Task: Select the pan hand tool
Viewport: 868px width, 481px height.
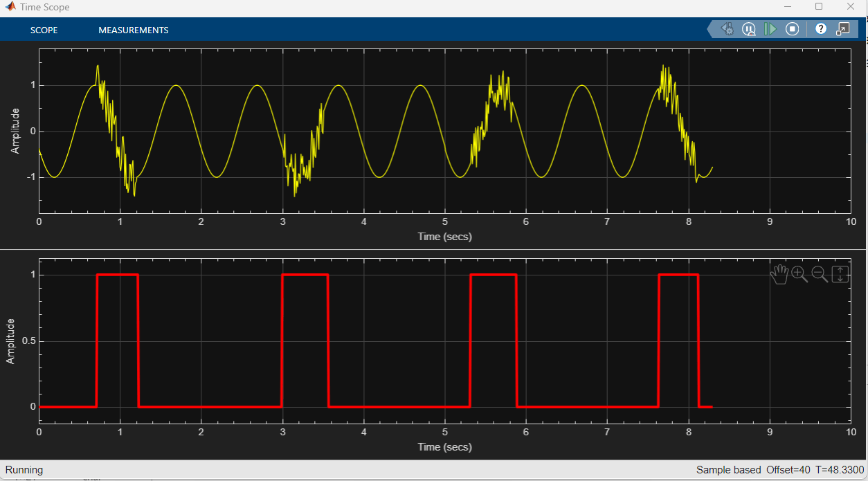Action: [x=779, y=274]
